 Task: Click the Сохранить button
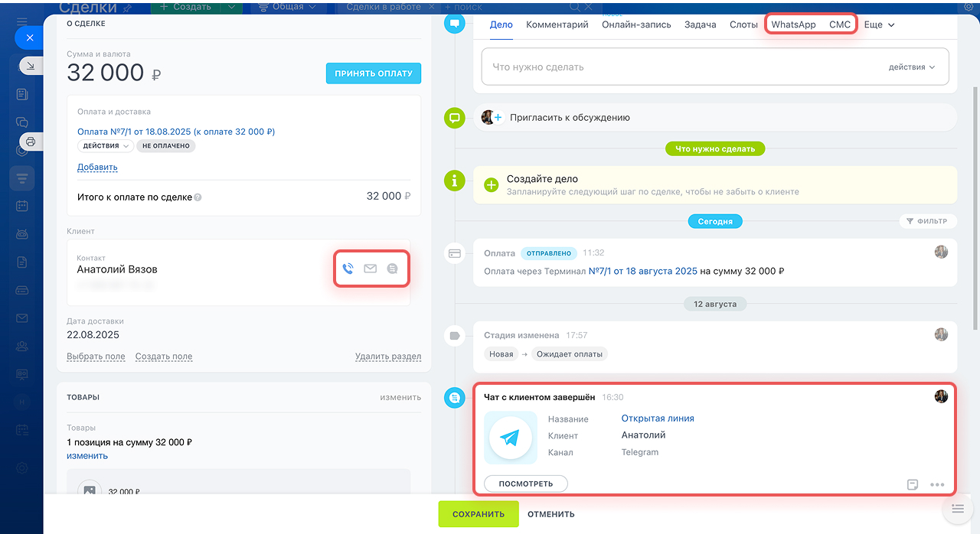[479, 514]
